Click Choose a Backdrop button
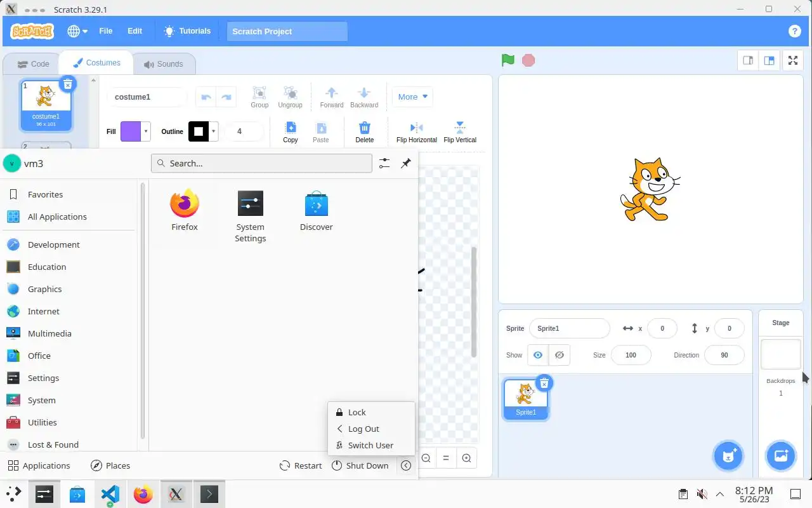 (780, 455)
